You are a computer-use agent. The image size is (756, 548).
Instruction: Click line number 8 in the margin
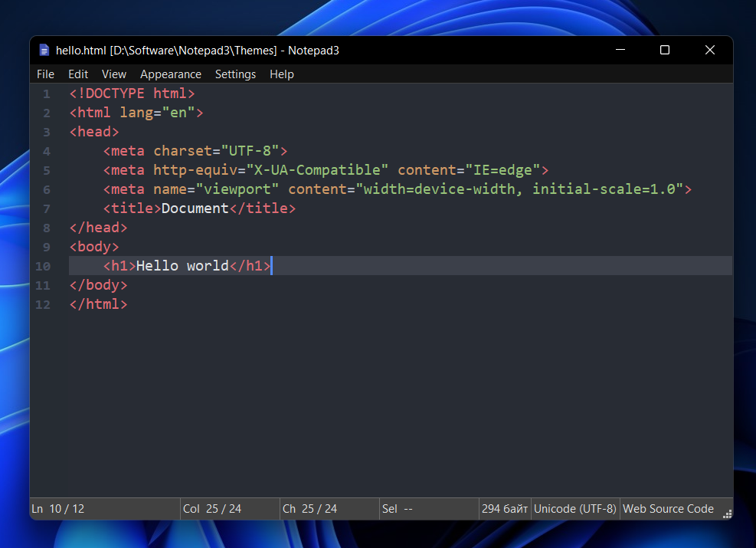pyautogui.click(x=46, y=228)
